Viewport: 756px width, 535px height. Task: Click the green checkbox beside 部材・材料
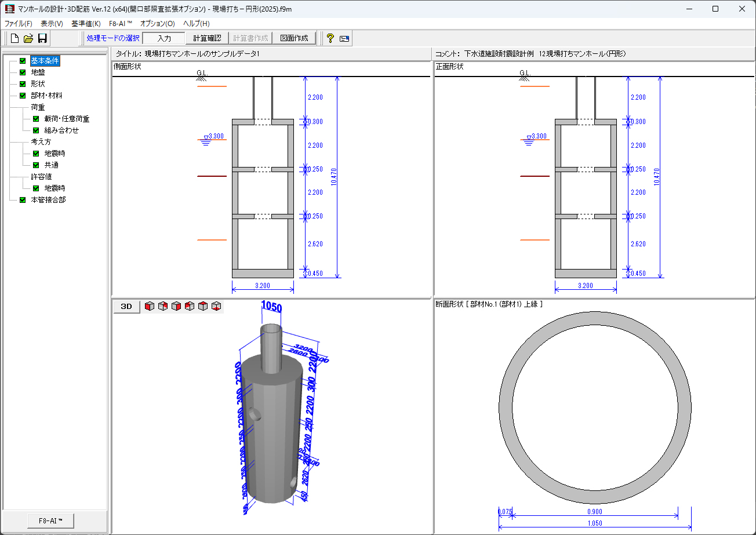pyautogui.click(x=23, y=96)
